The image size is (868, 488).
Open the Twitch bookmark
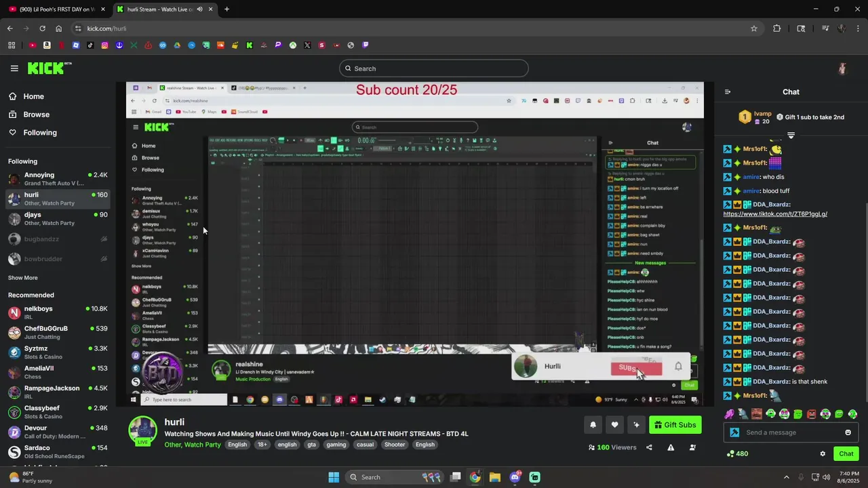pyautogui.click(x=365, y=45)
